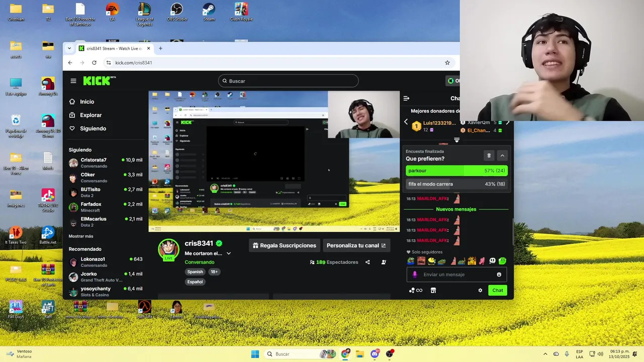Click the Spanish tag

[x=195, y=271]
